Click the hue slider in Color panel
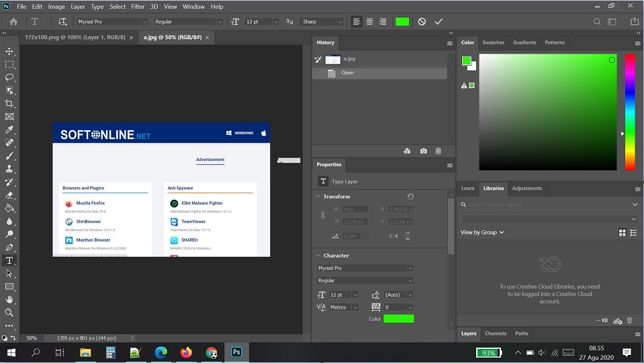Screen dimensions: 644x363 (x=630, y=112)
